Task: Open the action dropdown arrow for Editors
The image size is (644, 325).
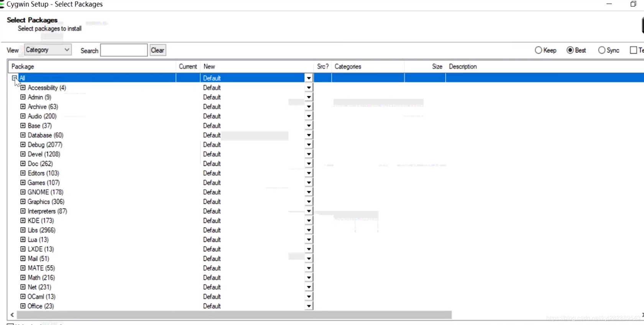Action: pyautogui.click(x=309, y=173)
